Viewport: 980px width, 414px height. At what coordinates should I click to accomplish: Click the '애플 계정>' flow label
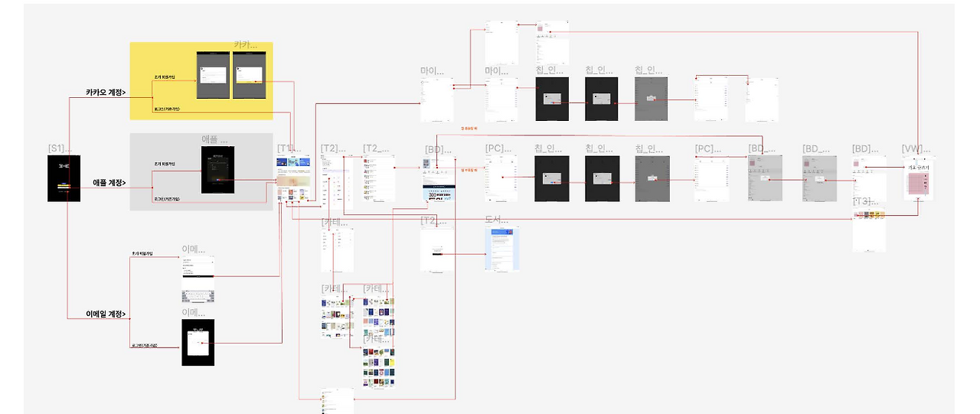tap(109, 183)
